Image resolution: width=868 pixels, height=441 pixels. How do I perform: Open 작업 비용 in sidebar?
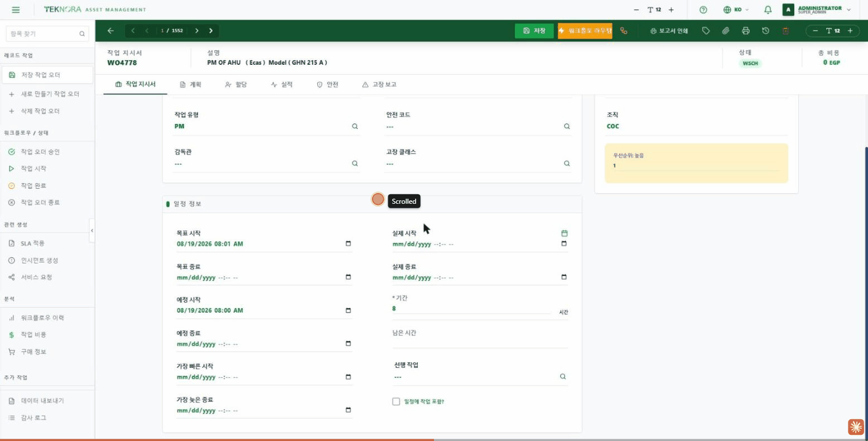pos(47,334)
